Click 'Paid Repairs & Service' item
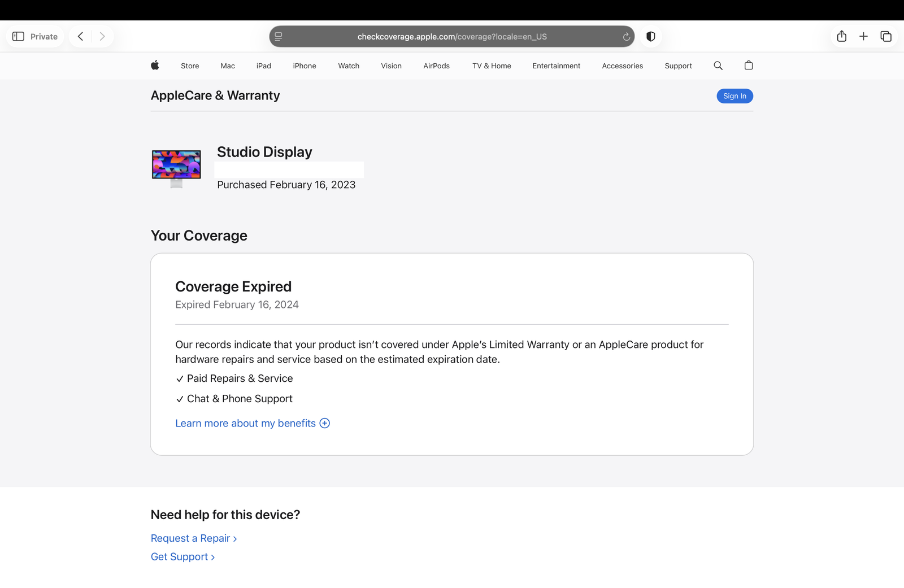 click(234, 378)
